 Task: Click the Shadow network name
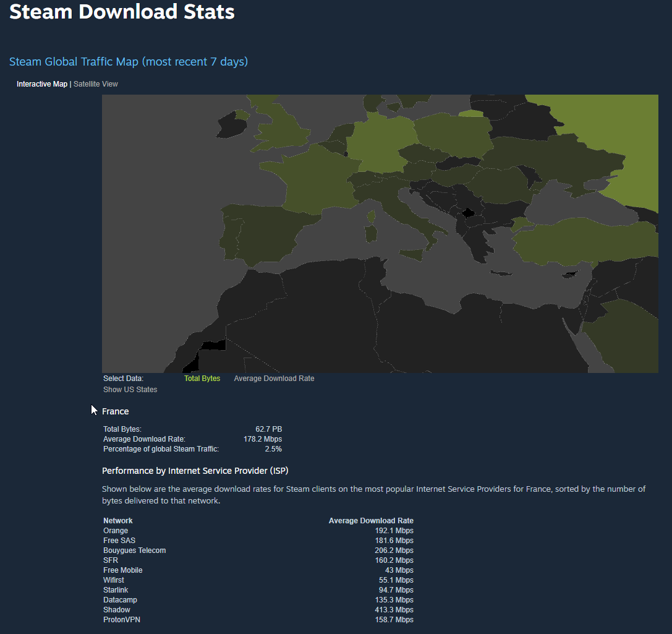(x=117, y=609)
